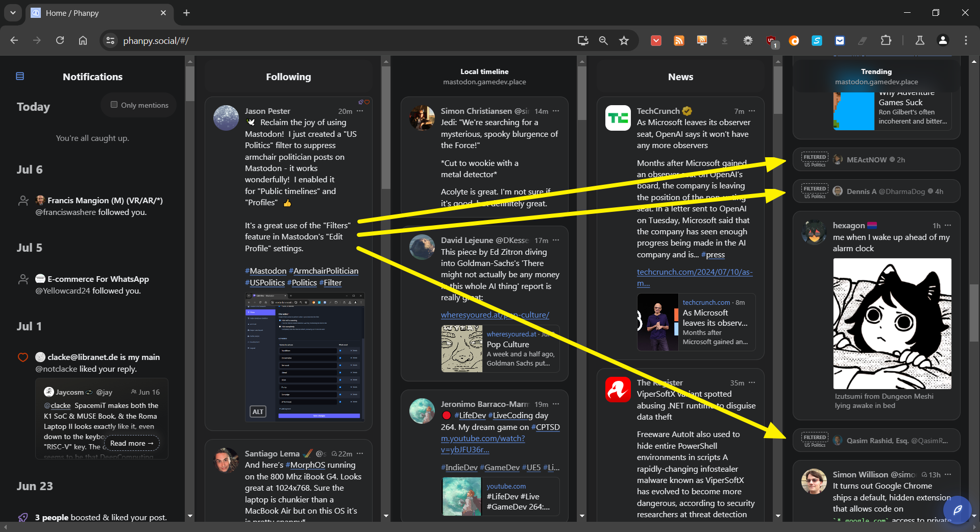Follow the wheresyoured.at article link
The width and height of the screenshot is (980, 532).
coord(495,315)
